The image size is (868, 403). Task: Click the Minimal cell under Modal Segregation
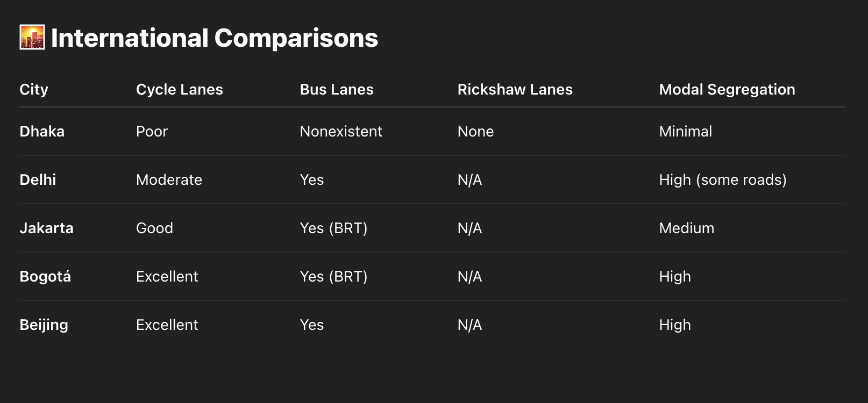click(686, 131)
